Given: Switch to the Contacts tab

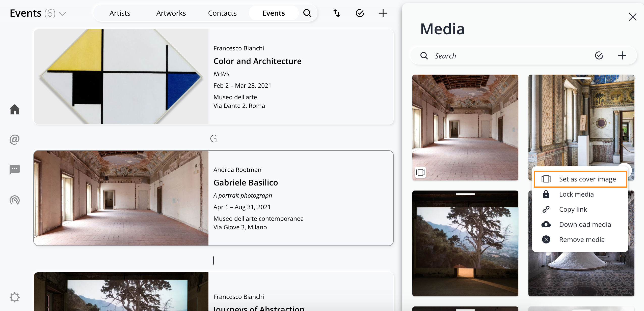Looking at the screenshot, I should [x=222, y=13].
